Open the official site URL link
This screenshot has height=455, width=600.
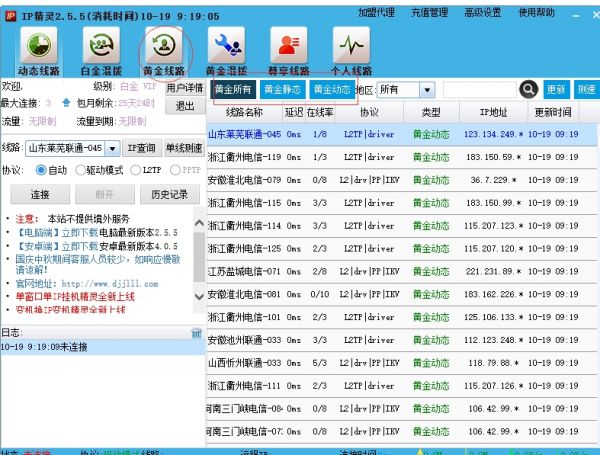pos(110,284)
